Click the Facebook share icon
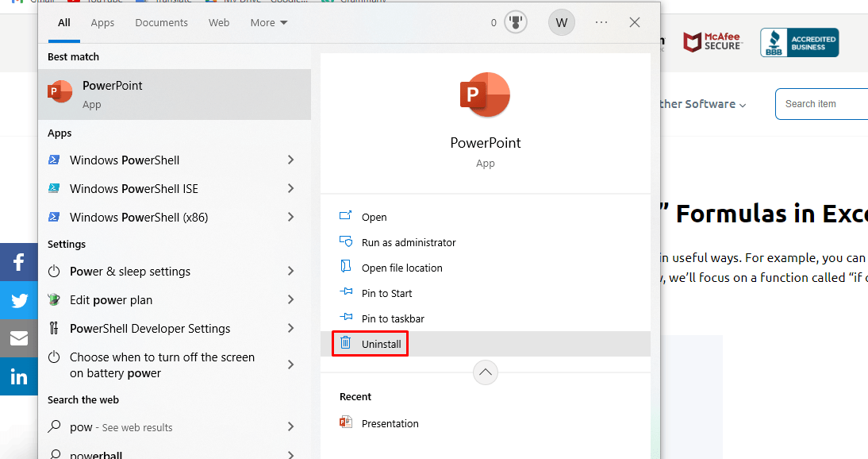The image size is (868, 459). [x=19, y=262]
